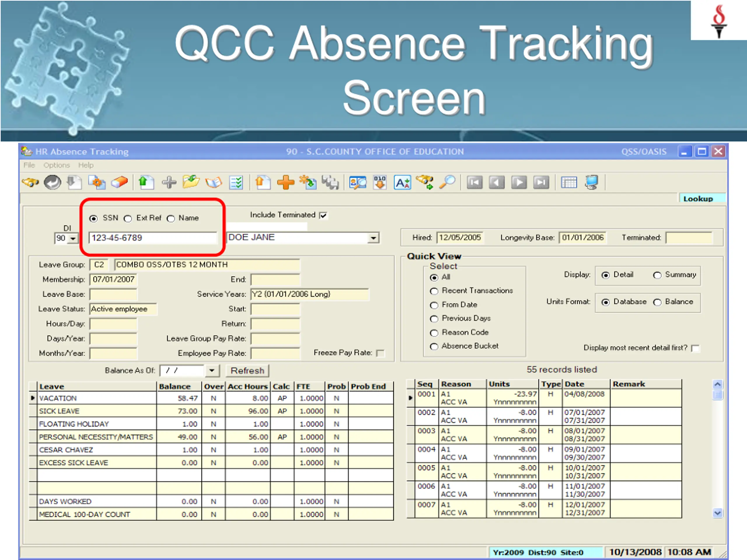
Task: Go to previous record arrow button
Action: 497,183
